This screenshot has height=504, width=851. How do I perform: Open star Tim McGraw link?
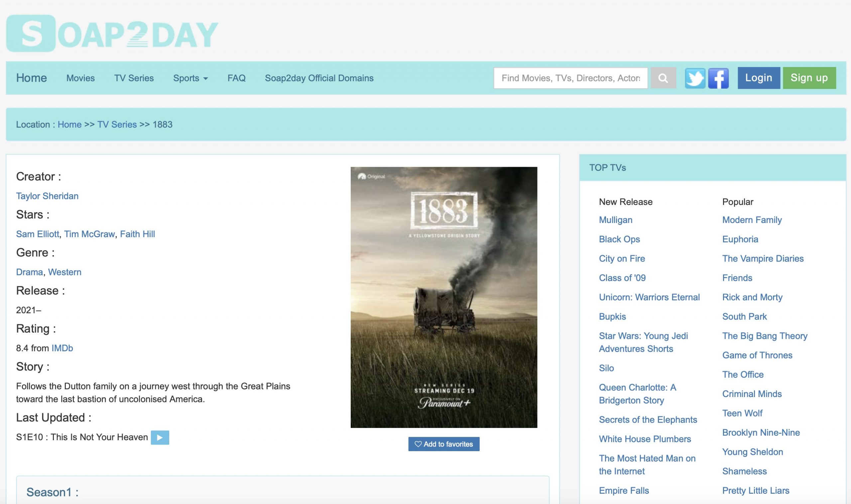[89, 234]
